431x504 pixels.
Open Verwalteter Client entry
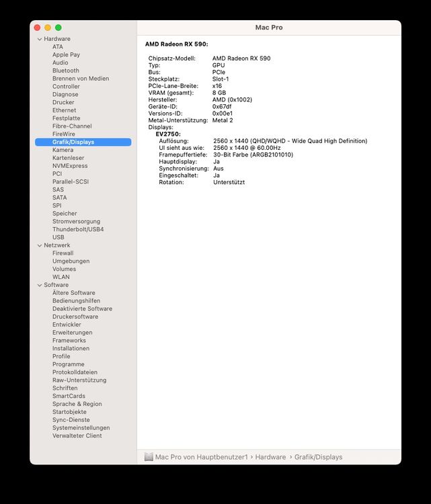coord(77,436)
